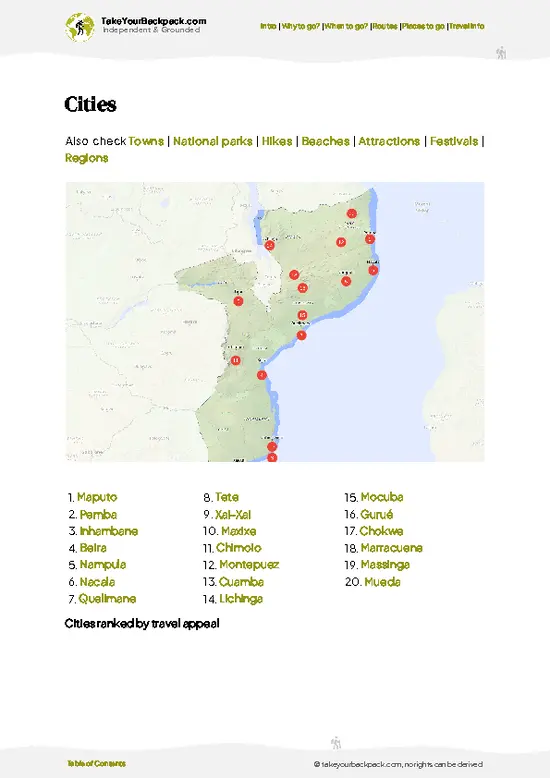Go to Places to go in header
550x778 pixels.
tap(423, 26)
